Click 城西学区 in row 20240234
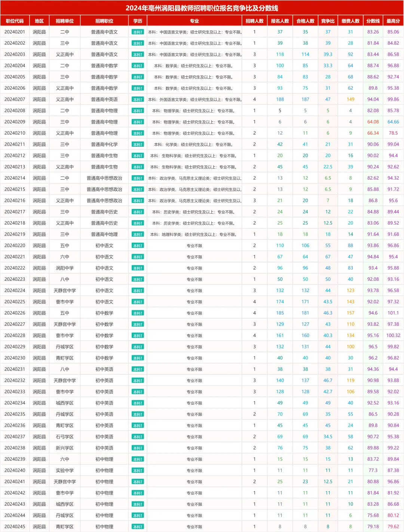 click(x=65, y=403)
